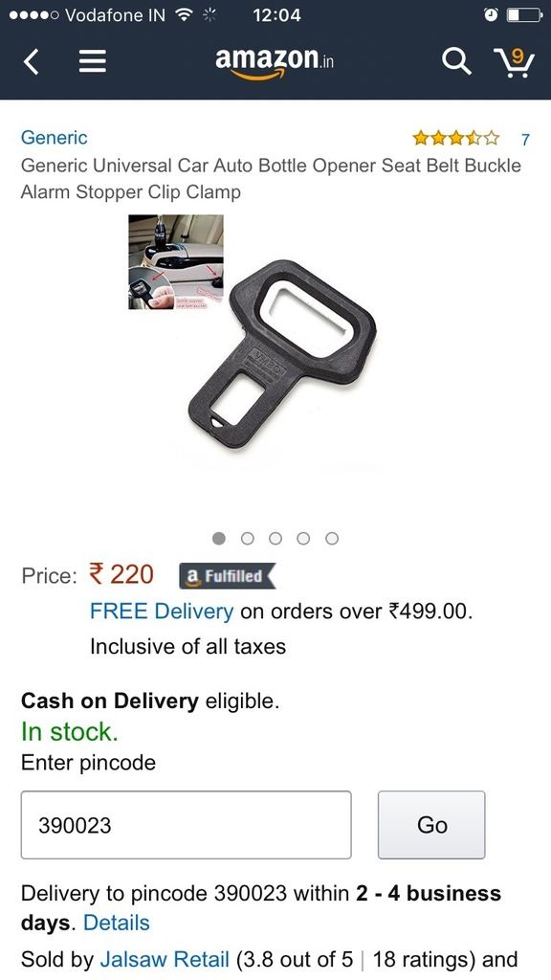Open search with magnifier icon

pos(456,61)
